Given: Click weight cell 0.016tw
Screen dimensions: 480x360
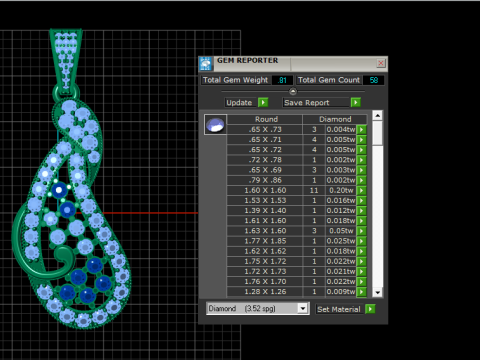Looking at the screenshot, I should pos(341,200).
